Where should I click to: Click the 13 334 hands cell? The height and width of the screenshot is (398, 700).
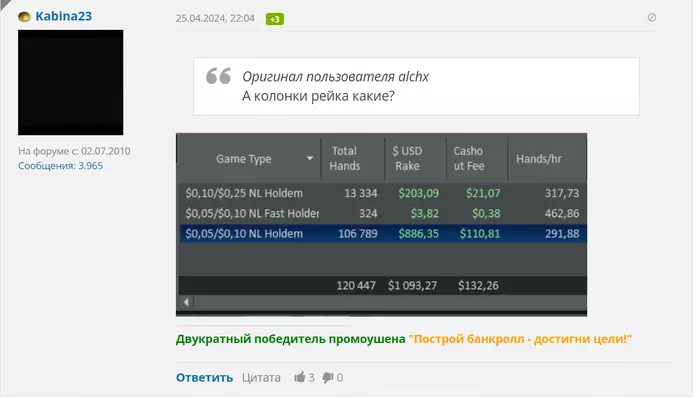(x=361, y=193)
